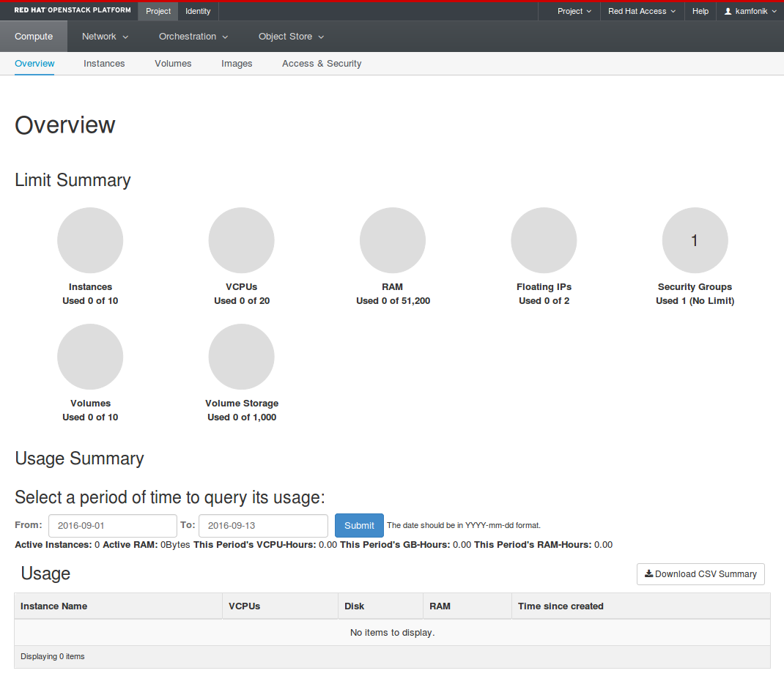
Task: Click the VCPUs usage pie chart
Action: click(x=242, y=240)
